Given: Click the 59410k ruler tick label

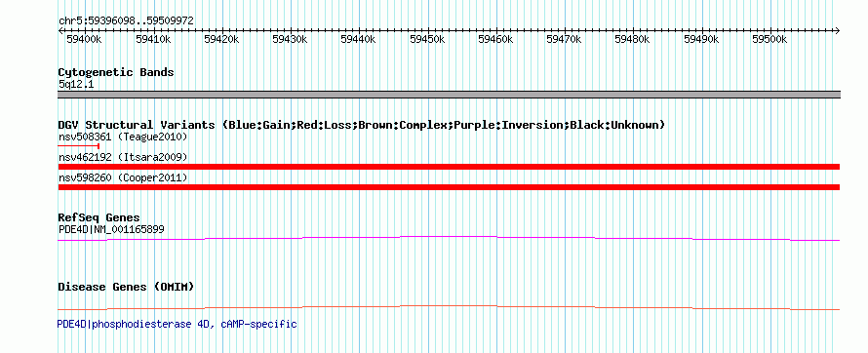Looking at the screenshot, I should click(x=153, y=39).
